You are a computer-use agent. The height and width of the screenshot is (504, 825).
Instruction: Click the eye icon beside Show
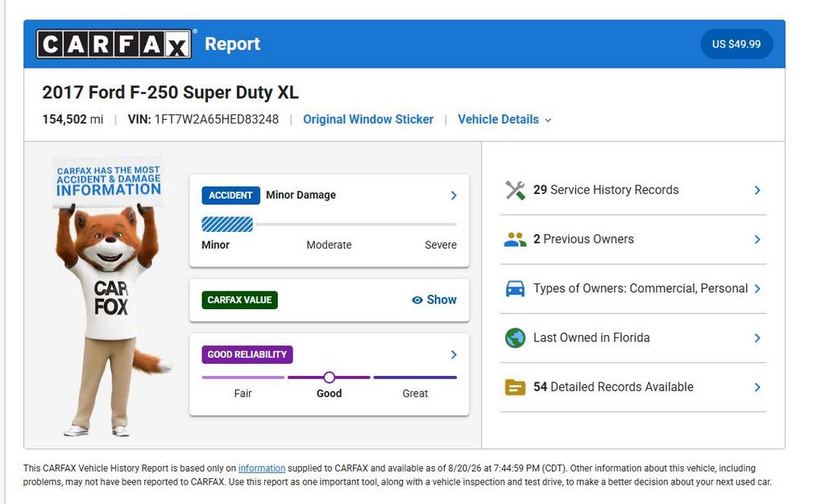[417, 300]
